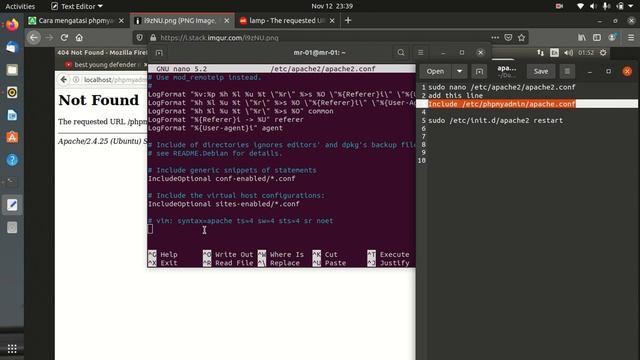Open the Files manager in dock
This screenshot has width=640, height=360.
click(12, 70)
